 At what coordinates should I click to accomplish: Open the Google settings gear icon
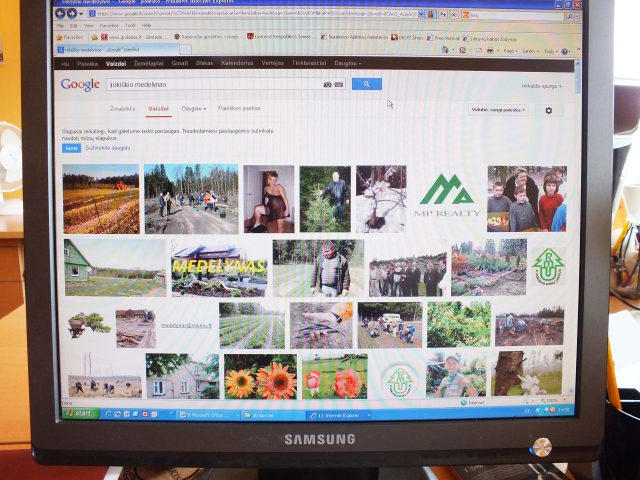(x=549, y=111)
